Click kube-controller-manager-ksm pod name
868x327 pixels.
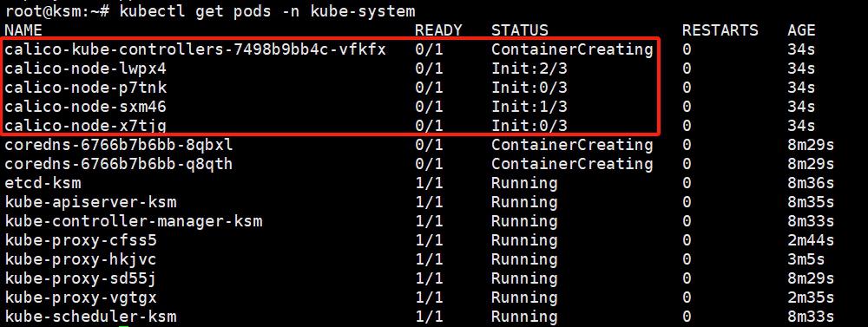pyautogui.click(x=133, y=221)
